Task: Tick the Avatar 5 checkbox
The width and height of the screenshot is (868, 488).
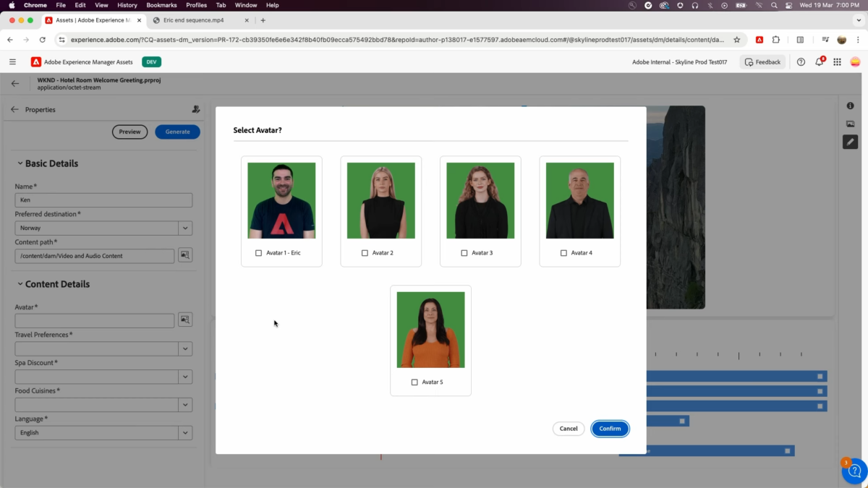Action: pyautogui.click(x=414, y=382)
